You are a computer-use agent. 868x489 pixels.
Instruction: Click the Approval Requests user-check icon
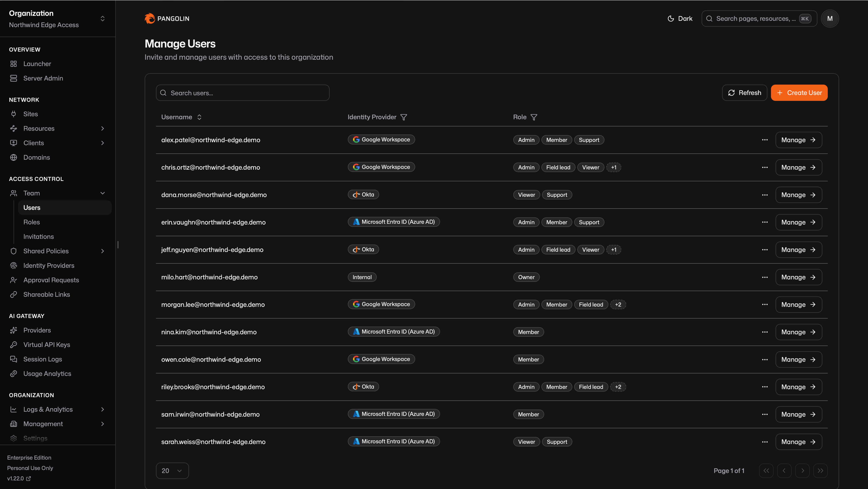pyautogui.click(x=14, y=280)
